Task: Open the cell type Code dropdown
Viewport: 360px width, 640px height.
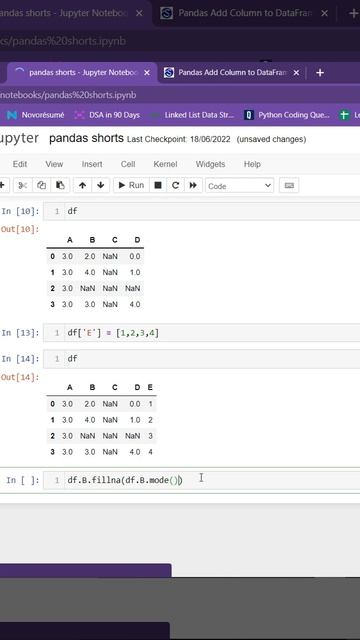Action: click(x=239, y=186)
